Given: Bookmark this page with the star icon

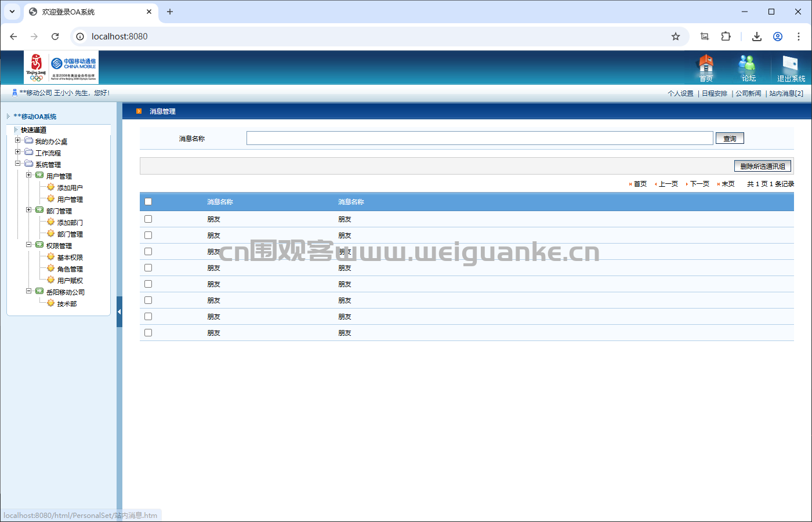Looking at the screenshot, I should point(676,37).
